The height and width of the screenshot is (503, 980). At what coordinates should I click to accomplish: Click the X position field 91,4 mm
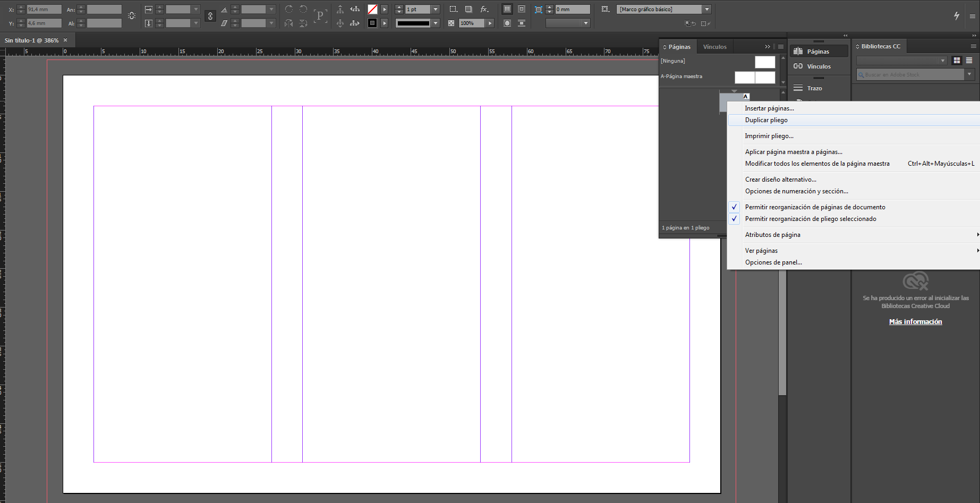(x=44, y=9)
